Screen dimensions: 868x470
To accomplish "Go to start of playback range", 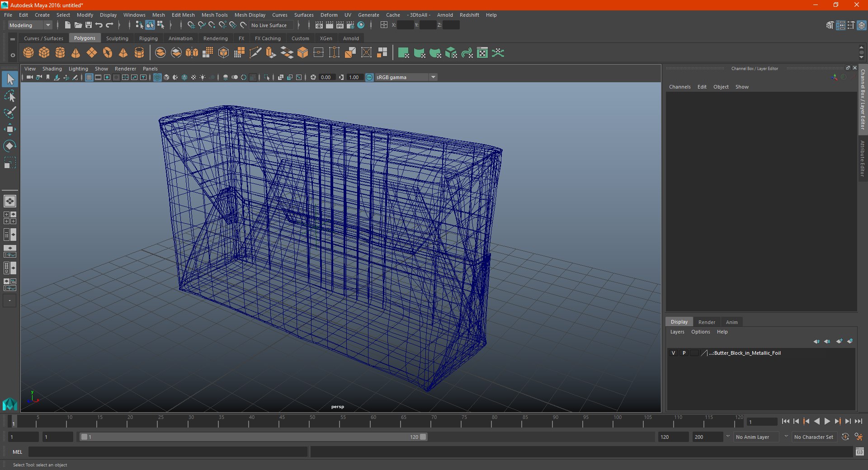I will tap(785, 421).
